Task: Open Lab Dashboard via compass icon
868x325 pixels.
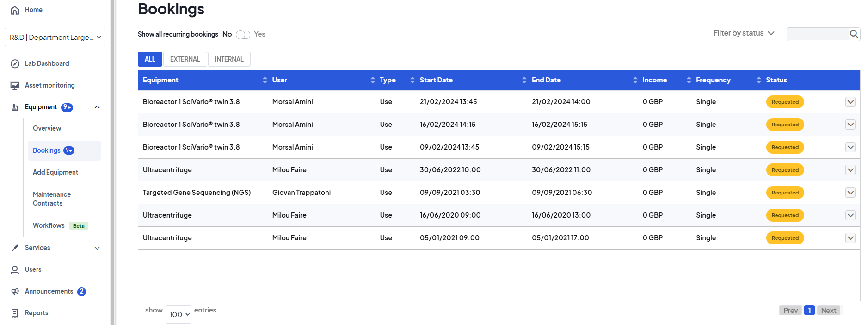Action: click(15, 64)
